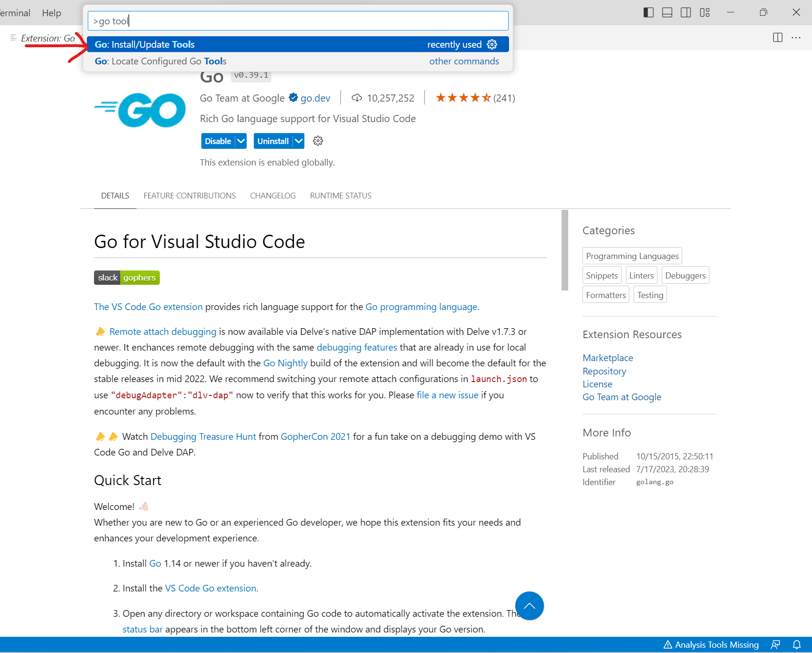The height and width of the screenshot is (653, 812).
Task: Click file a new issue link
Action: (x=448, y=395)
